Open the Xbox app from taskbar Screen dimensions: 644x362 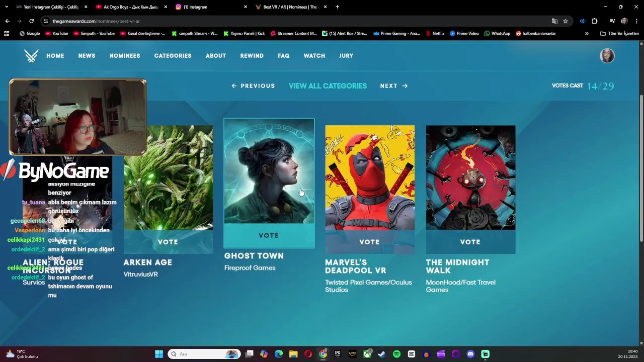367,354
